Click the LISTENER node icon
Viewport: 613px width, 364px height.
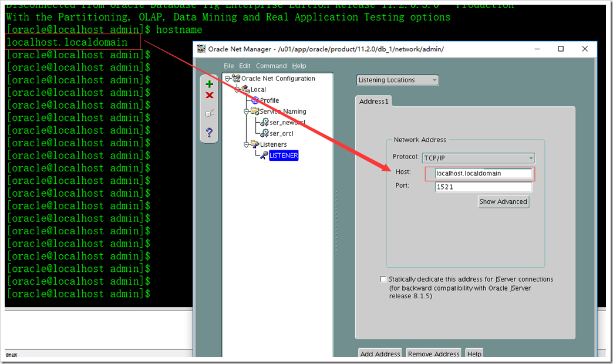click(264, 155)
